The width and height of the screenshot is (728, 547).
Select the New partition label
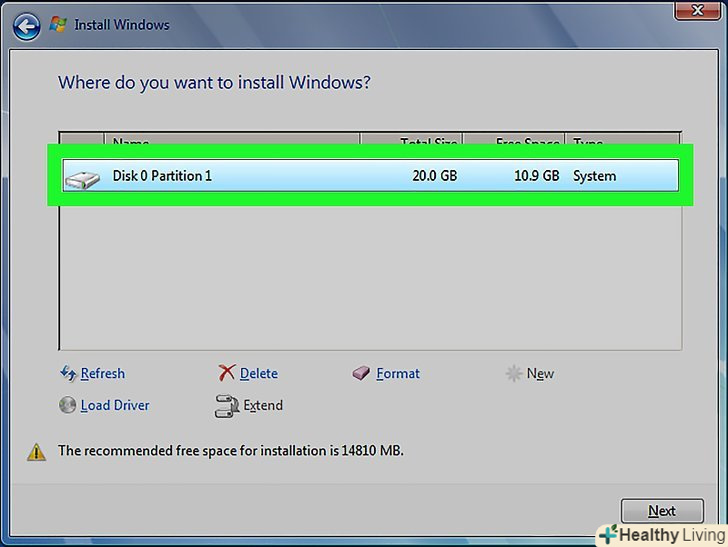click(540, 373)
